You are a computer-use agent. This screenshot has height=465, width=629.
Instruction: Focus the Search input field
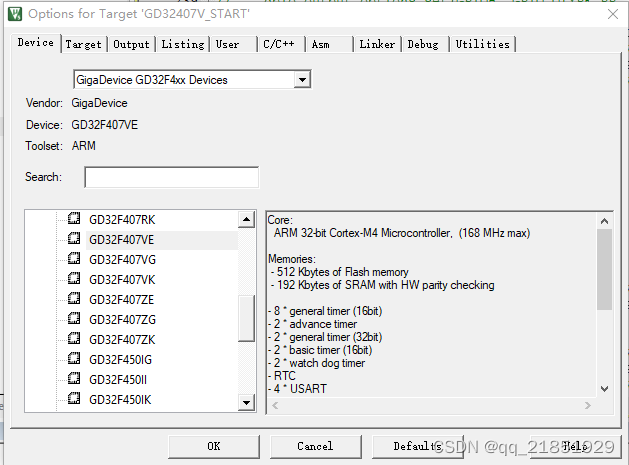pyautogui.click(x=172, y=177)
